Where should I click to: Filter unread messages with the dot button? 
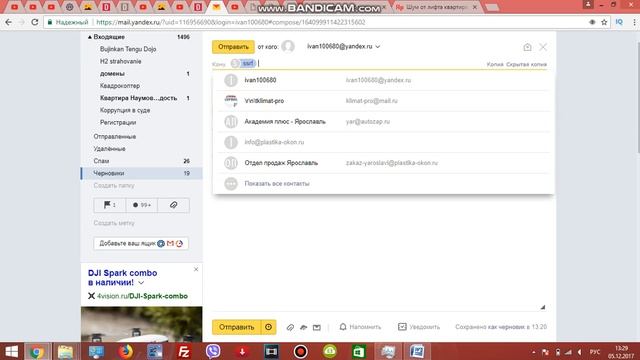[142, 205]
